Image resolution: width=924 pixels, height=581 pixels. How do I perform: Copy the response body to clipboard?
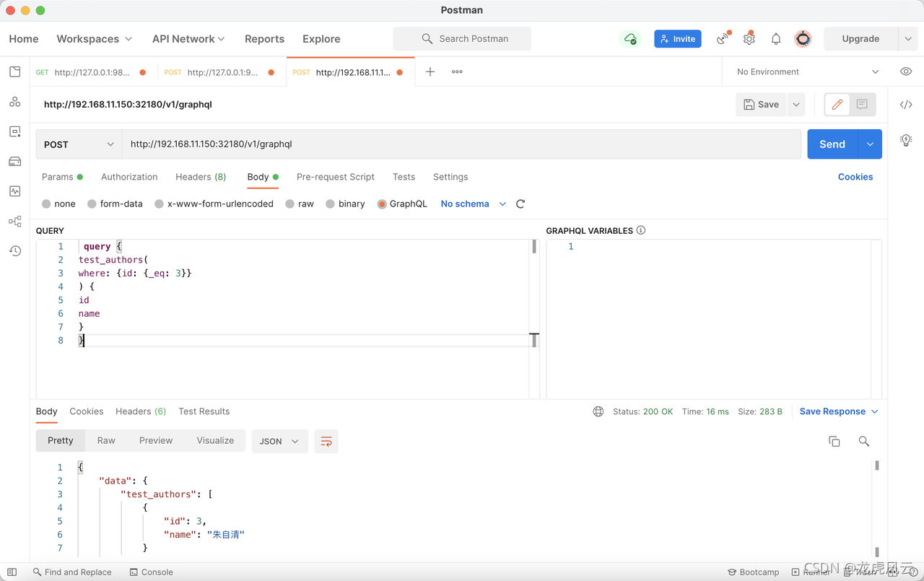click(834, 441)
